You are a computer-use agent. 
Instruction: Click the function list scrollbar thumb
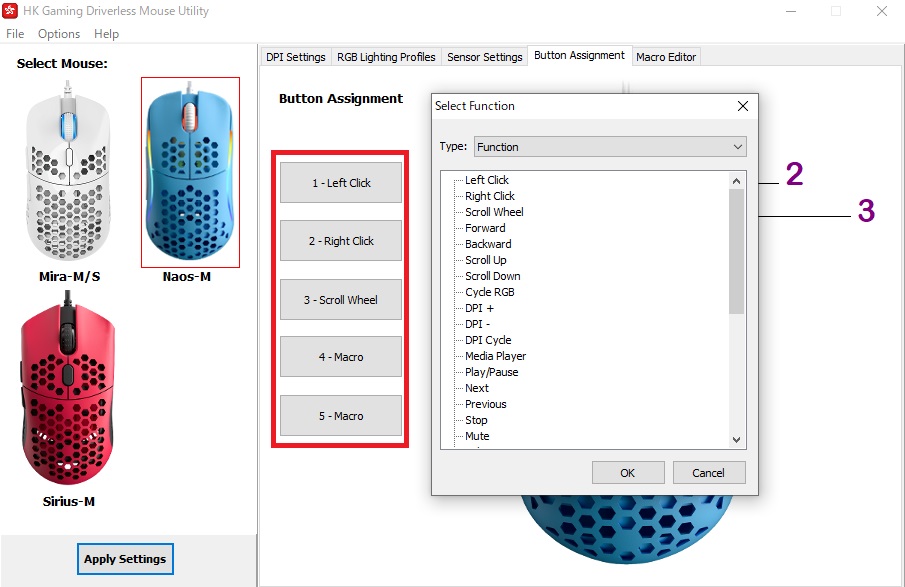point(736,252)
